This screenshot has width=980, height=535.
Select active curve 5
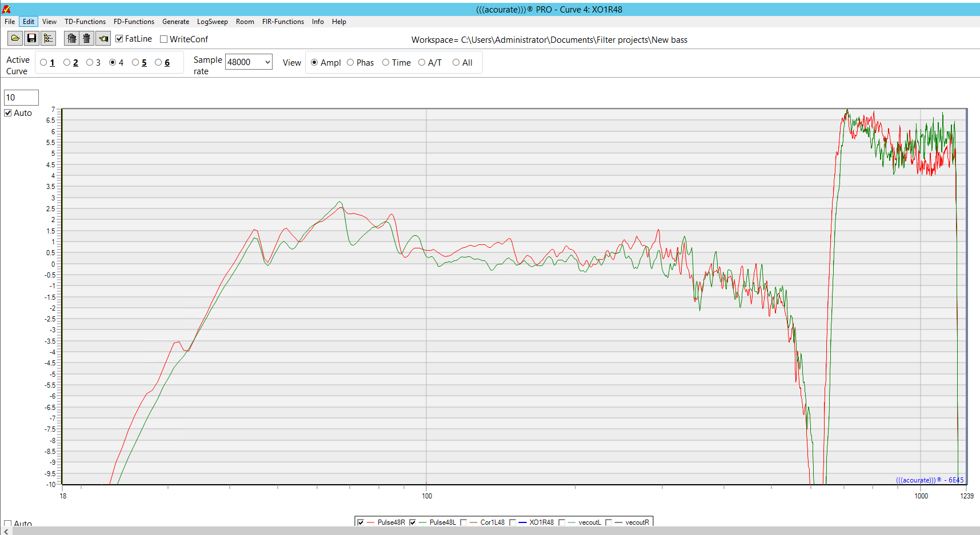pos(135,63)
